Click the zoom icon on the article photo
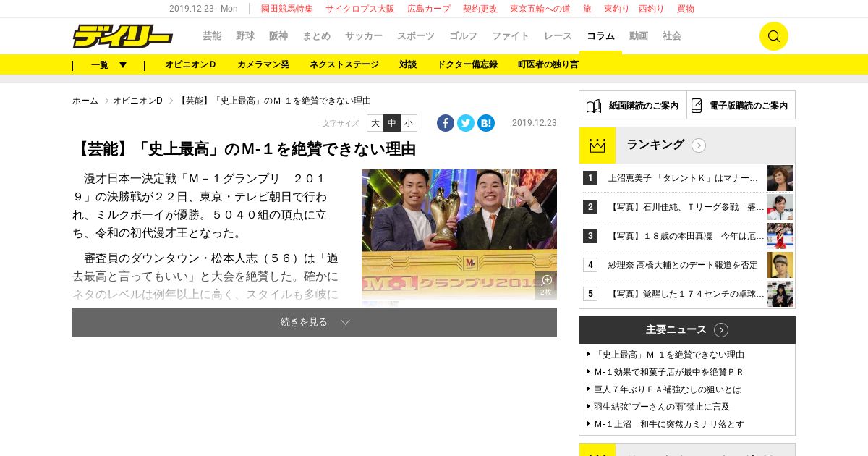Image resolution: width=868 pixels, height=456 pixels. 546,284
